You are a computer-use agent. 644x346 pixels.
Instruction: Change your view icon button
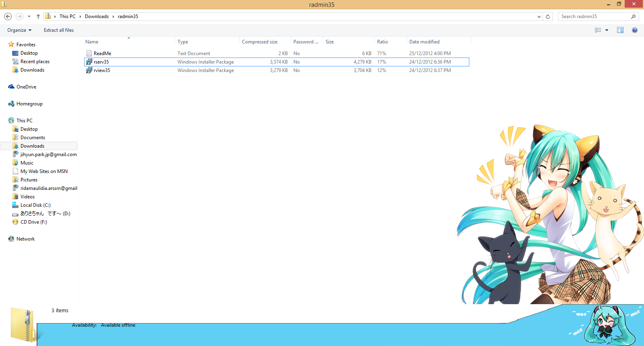click(x=598, y=30)
